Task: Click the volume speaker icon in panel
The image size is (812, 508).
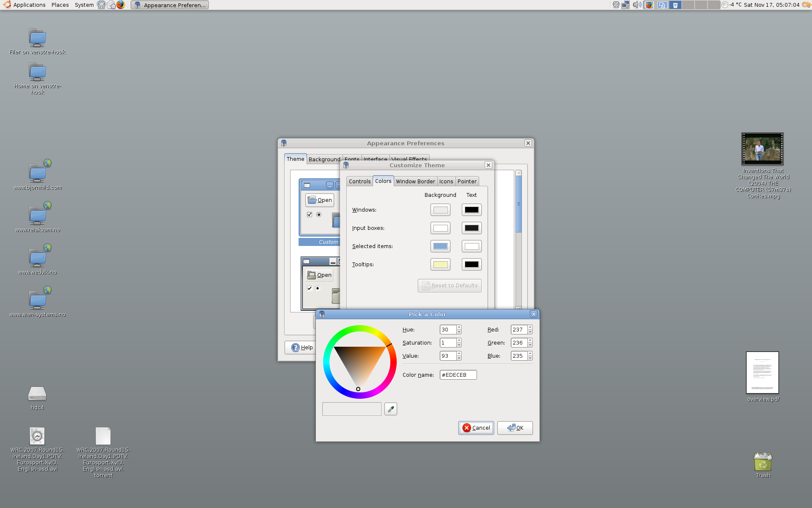Action: click(636, 5)
